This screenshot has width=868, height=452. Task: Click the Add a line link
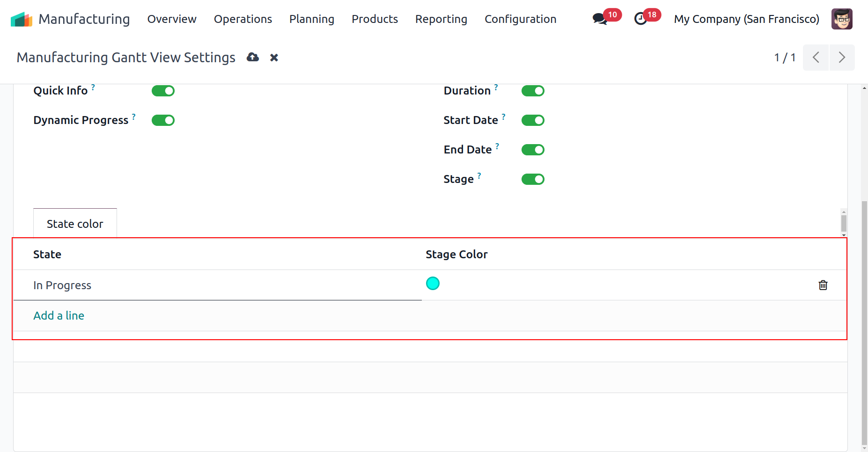tap(59, 316)
